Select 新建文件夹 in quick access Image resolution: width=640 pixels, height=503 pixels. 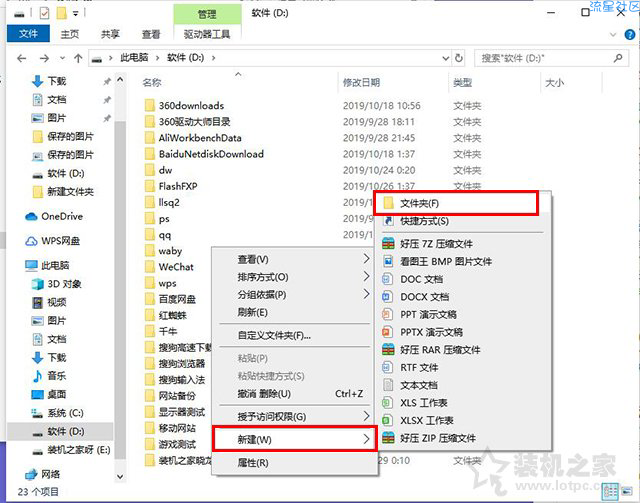click(64, 192)
